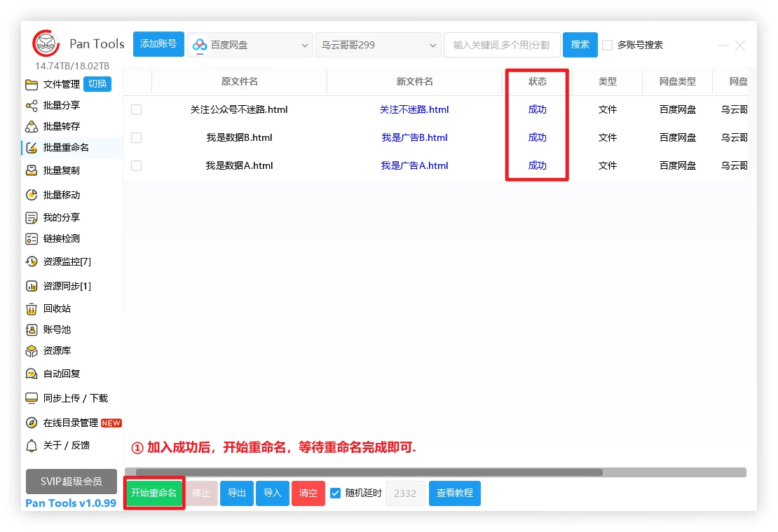Click the link detection icon
The height and width of the screenshot is (532, 778).
click(32, 239)
